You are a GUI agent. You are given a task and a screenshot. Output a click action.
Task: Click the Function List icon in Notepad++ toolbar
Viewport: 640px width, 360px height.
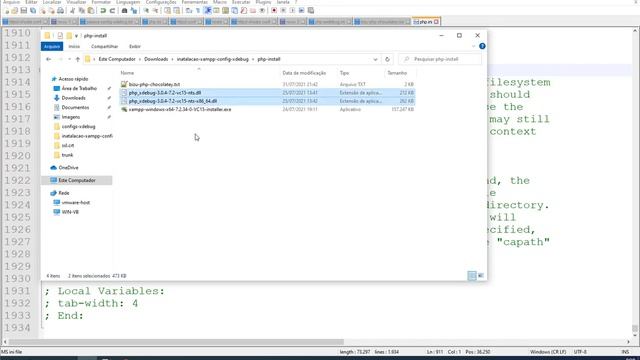[x=244, y=11]
